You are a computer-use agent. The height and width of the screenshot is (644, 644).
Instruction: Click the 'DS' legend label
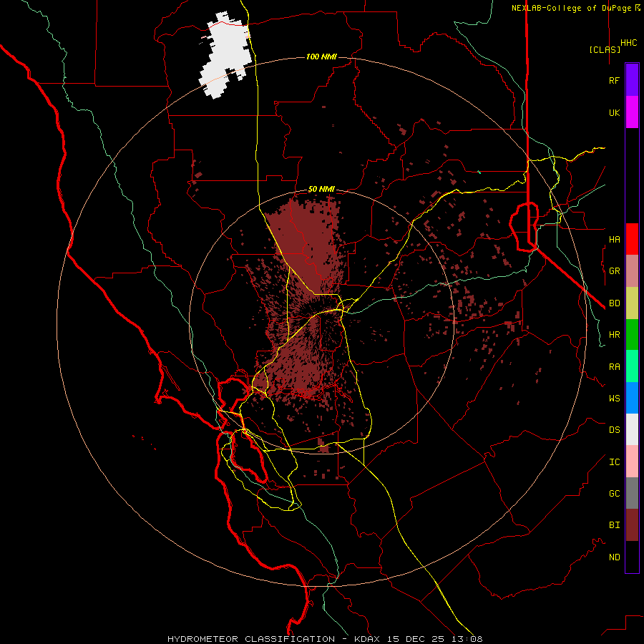[x=614, y=429]
